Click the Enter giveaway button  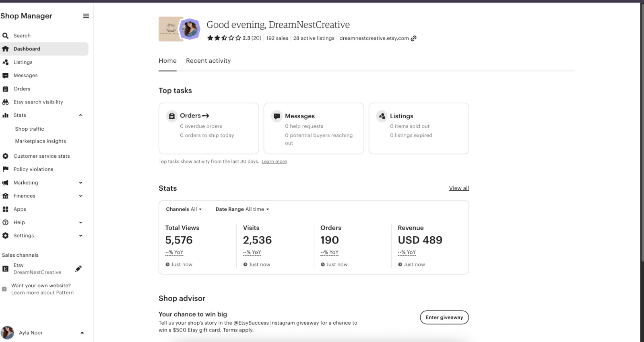[x=444, y=317]
